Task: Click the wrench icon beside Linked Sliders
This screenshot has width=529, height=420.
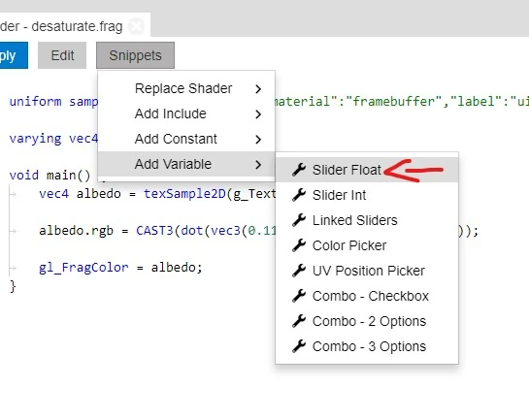Action: pos(299,220)
